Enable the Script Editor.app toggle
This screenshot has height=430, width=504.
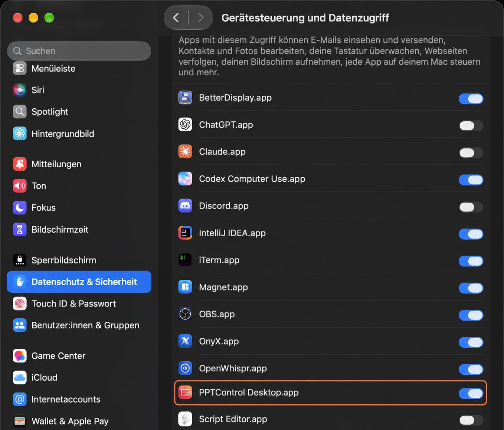[x=471, y=420]
